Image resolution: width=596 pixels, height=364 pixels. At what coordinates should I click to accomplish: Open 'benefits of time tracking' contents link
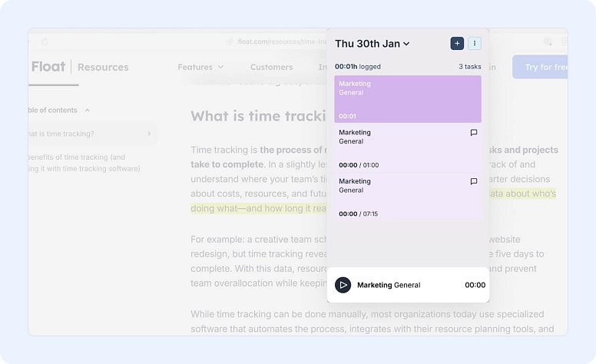point(84,163)
